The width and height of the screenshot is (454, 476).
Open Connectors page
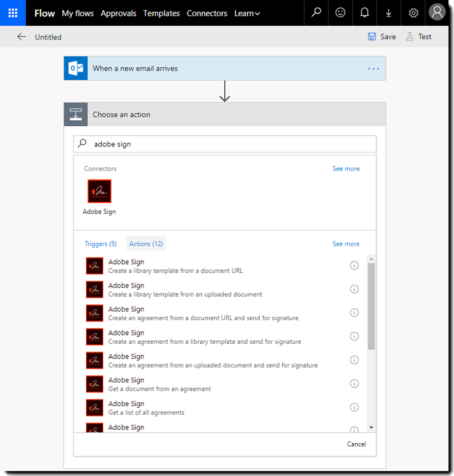click(x=207, y=13)
